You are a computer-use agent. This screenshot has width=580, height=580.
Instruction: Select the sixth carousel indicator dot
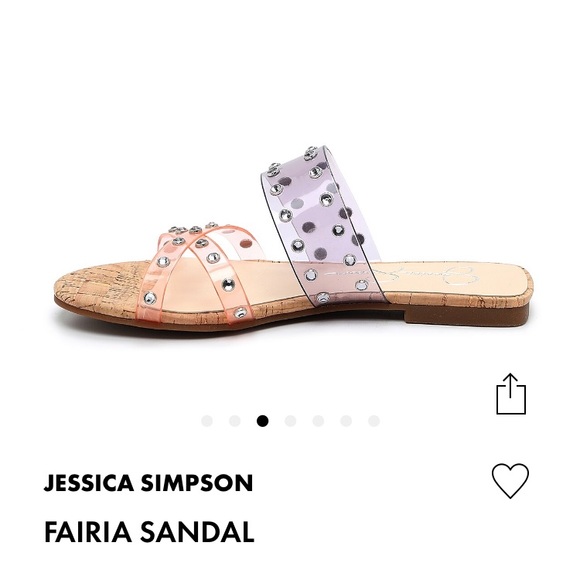coord(346,421)
